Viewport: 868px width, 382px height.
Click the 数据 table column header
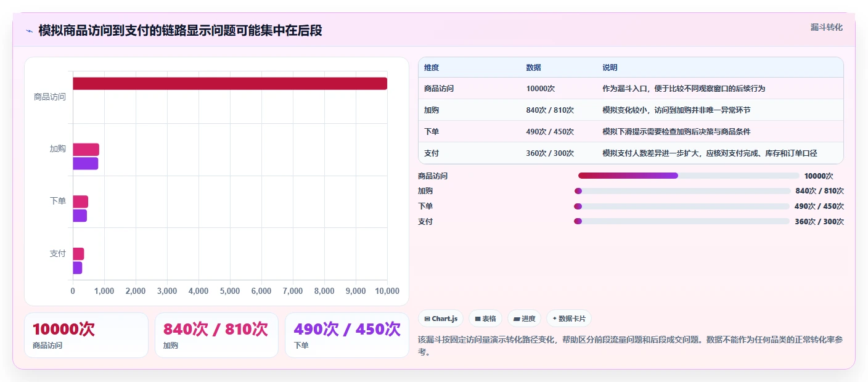click(x=533, y=68)
